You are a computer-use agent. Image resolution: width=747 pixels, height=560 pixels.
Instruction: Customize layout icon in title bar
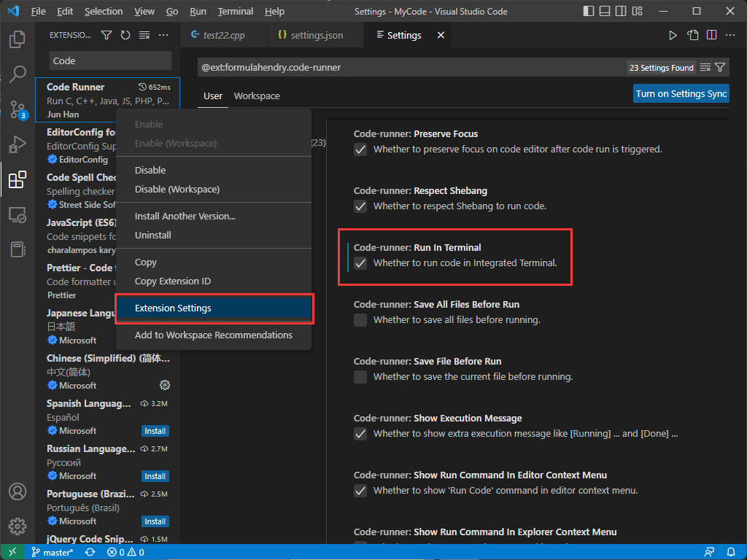click(638, 11)
